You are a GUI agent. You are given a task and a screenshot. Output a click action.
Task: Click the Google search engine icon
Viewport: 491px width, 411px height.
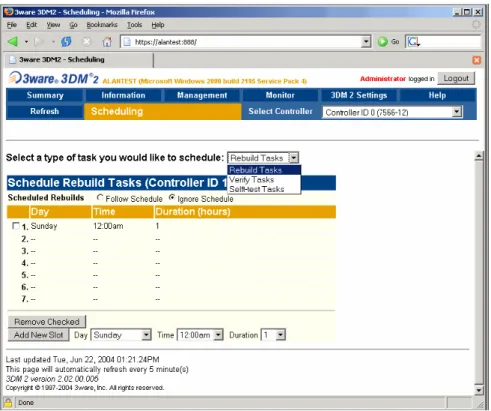click(x=413, y=42)
